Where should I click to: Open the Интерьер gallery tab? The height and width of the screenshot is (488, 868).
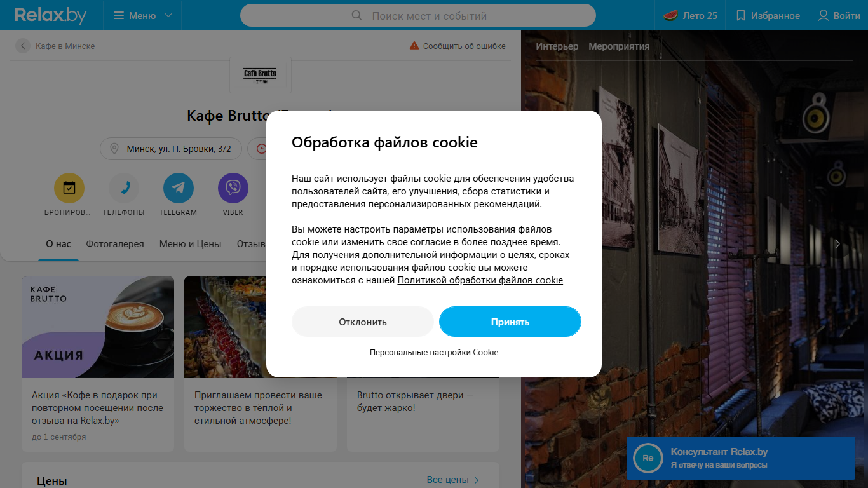pos(557,46)
